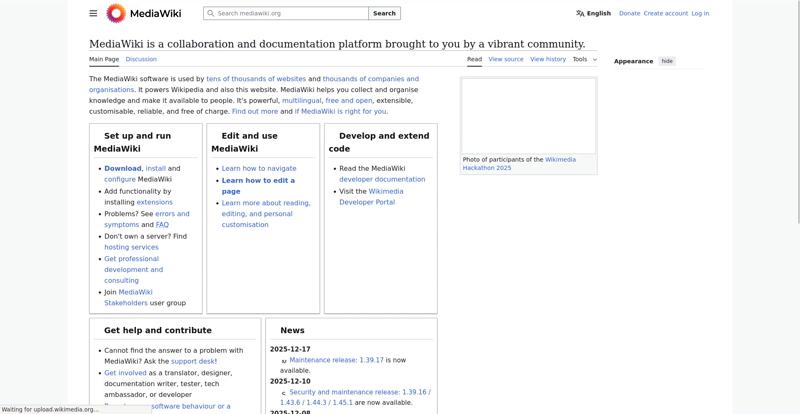Click the magnifier icon in search box
The width and height of the screenshot is (800, 414).
click(x=210, y=13)
